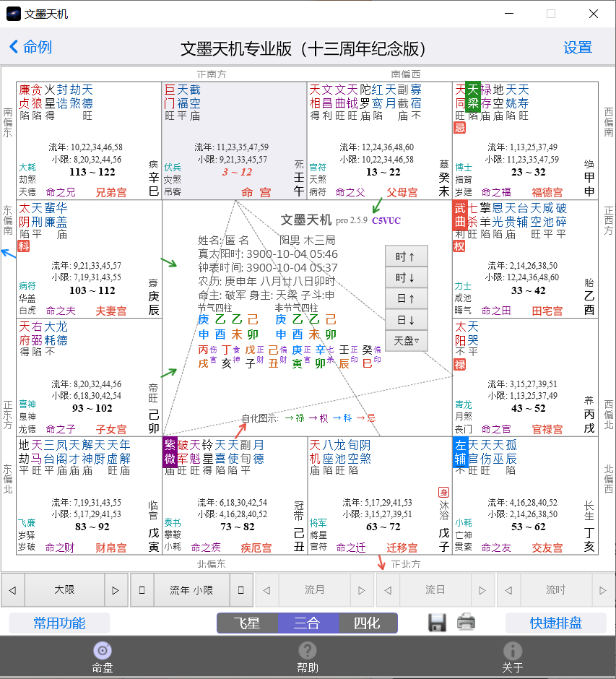Click the highlighted 紫微 star
616x679 pixels.
coord(170,452)
